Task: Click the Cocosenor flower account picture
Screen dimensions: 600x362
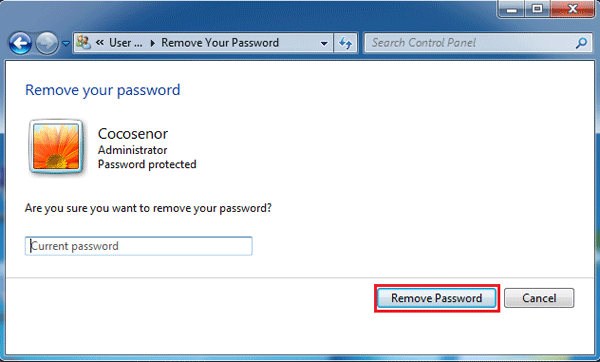Action: 56,147
